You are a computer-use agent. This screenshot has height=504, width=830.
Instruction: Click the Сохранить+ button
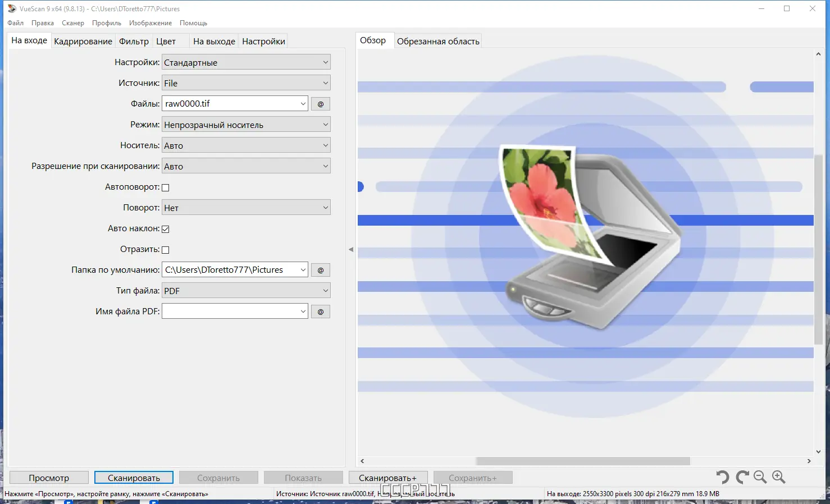[x=473, y=478]
